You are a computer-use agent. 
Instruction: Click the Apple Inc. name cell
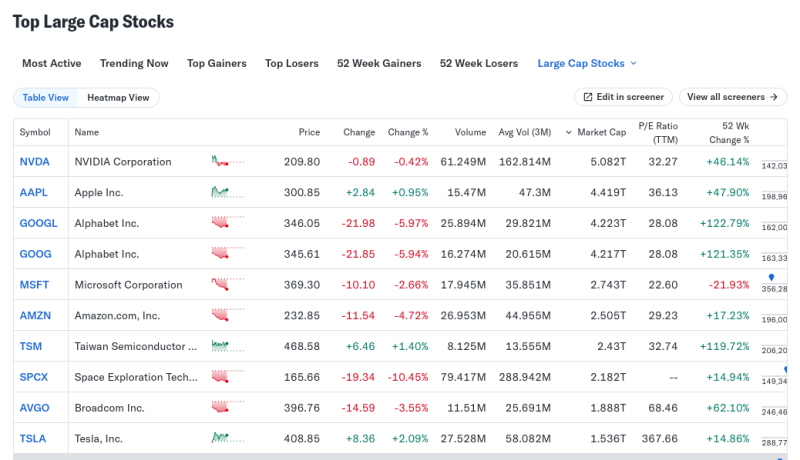[99, 192]
